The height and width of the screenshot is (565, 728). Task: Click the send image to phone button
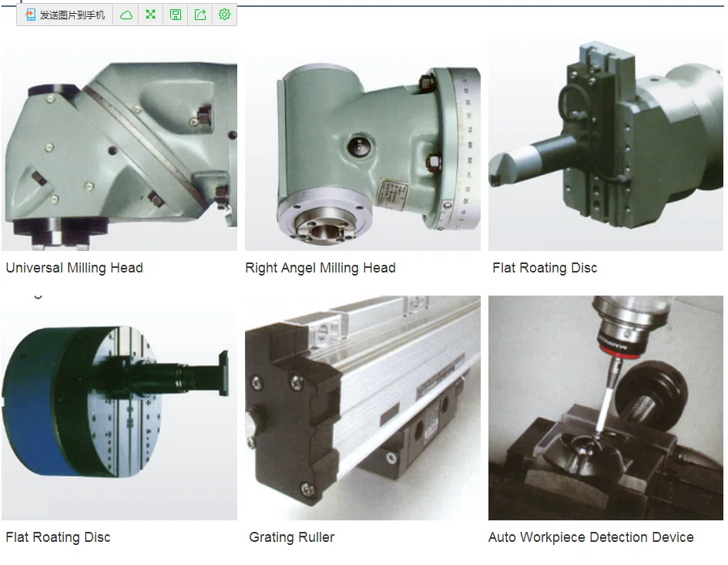[x=65, y=15]
